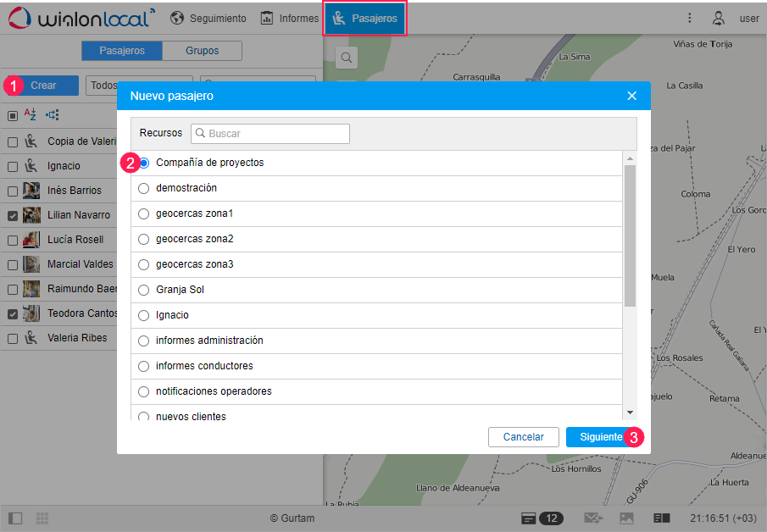Open the user account icon
767x532 pixels.
tap(718, 18)
